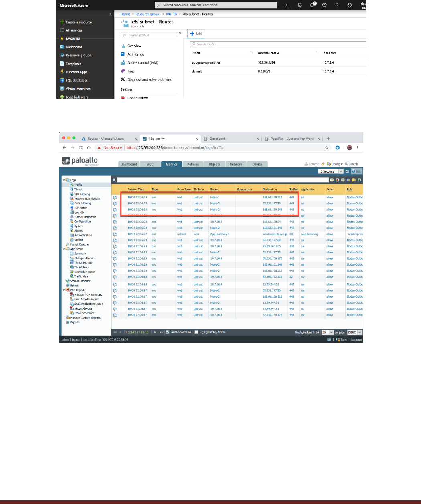The width and height of the screenshot is (421, 504).
Task: Open a new Chrome tab
Action: [328, 139]
